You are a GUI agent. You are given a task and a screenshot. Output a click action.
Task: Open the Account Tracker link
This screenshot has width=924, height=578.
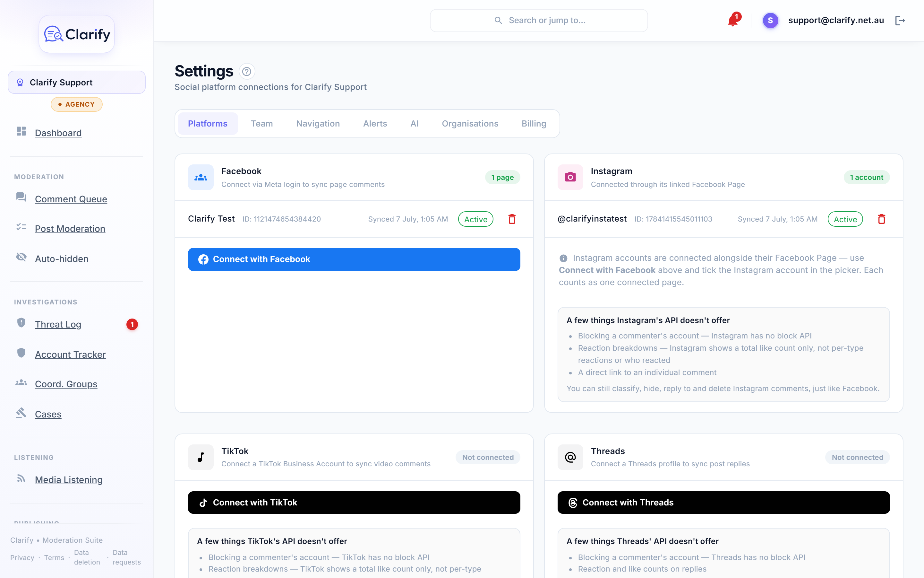[x=70, y=355]
